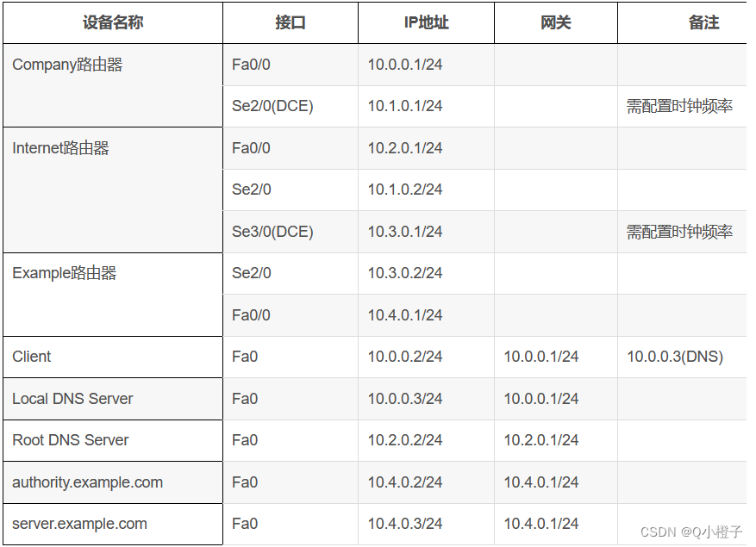Select the Client device cell

pos(113,357)
